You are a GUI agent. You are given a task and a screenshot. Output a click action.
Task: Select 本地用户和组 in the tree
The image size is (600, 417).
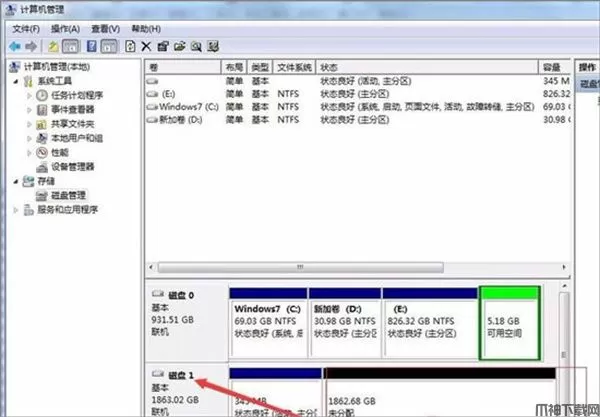[x=77, y=138]
